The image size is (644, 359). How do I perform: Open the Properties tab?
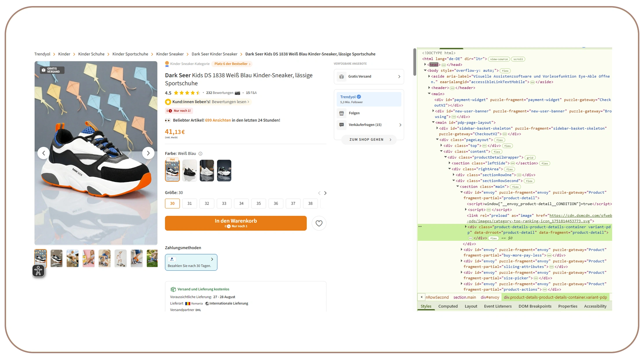(x=568, y=306)
